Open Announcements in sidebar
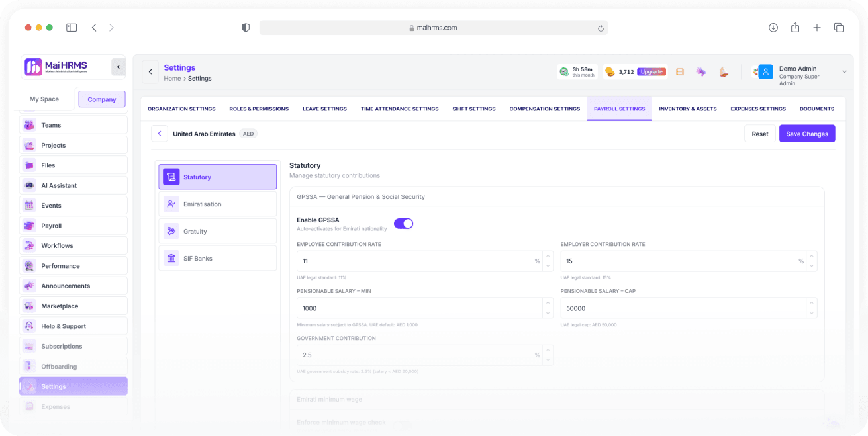This screenshot has height=436, width=868. [x=73, y=286]
